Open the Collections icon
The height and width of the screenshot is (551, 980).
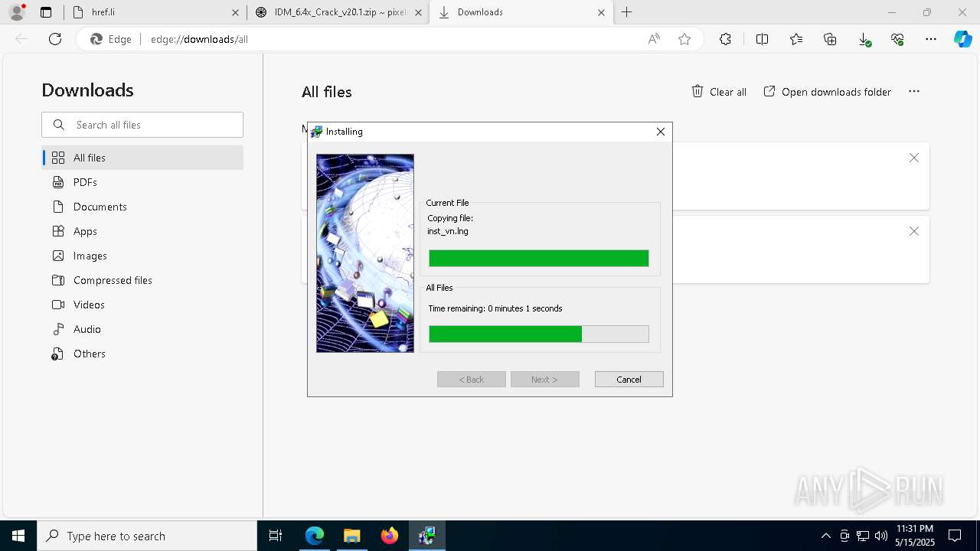830,39
